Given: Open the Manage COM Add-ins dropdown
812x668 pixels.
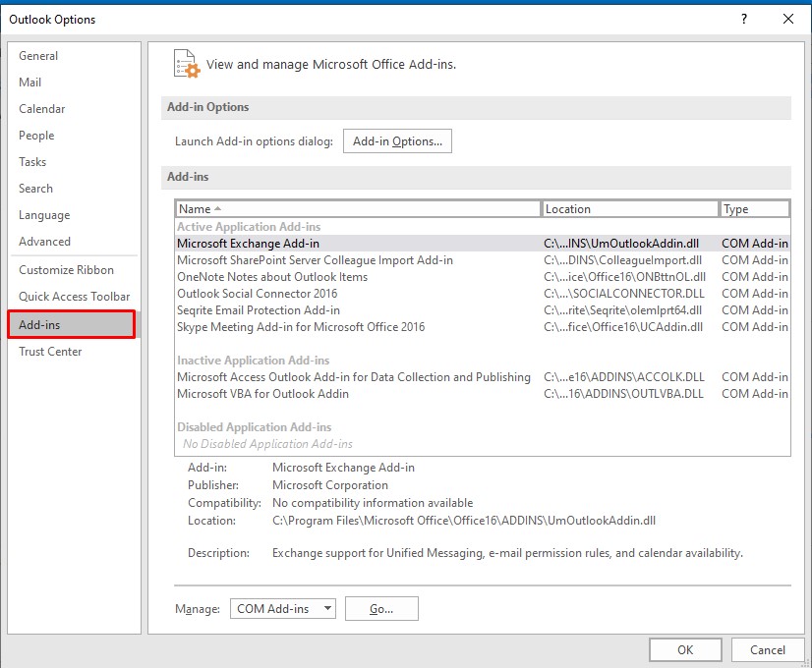Looking at the screenshot, I should tap(283, 609).
